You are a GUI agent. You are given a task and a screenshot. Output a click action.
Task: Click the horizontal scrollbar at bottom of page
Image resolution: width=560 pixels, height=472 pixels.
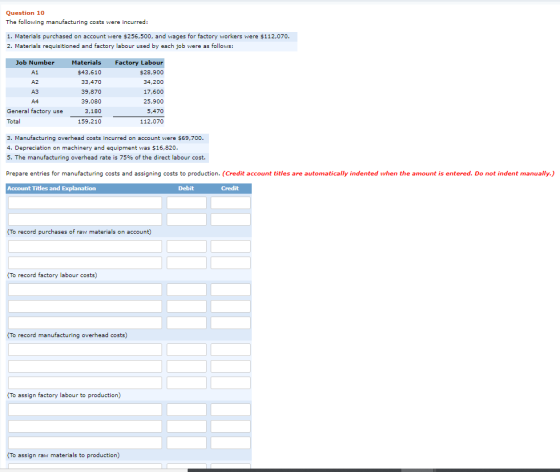click(374, 470)
